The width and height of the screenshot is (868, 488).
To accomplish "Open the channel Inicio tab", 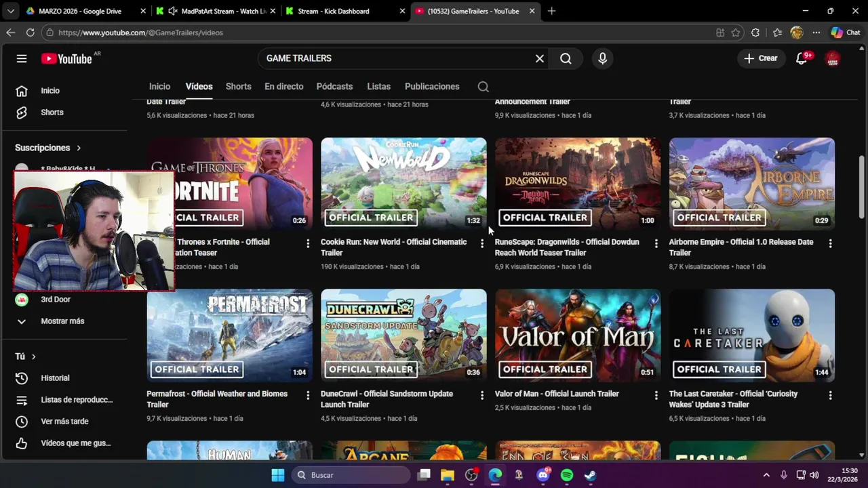I will (x=159, y=87).
